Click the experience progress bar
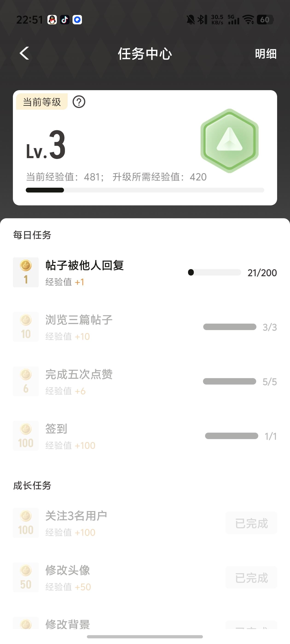290x644 pixels. (x=145, y=190)
